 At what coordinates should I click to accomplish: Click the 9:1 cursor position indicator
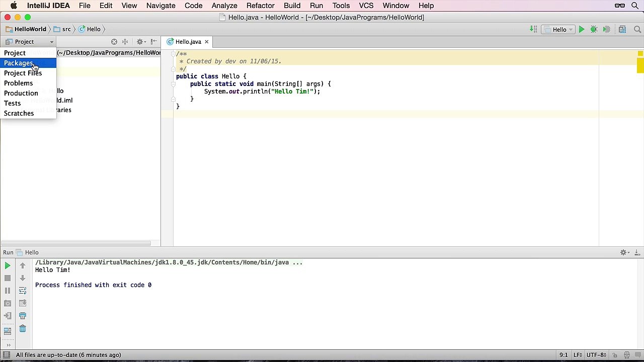click(563, 355)
